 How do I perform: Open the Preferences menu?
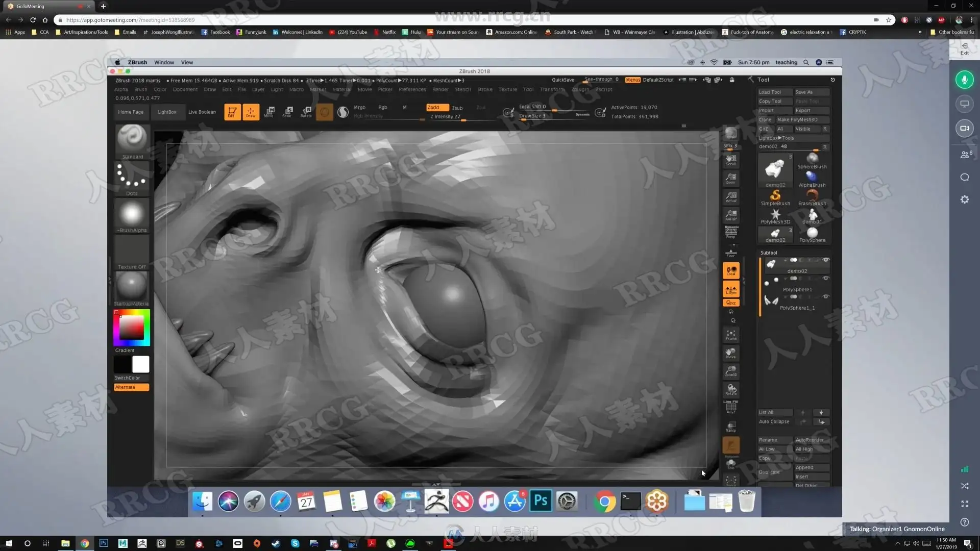point(412,89)
